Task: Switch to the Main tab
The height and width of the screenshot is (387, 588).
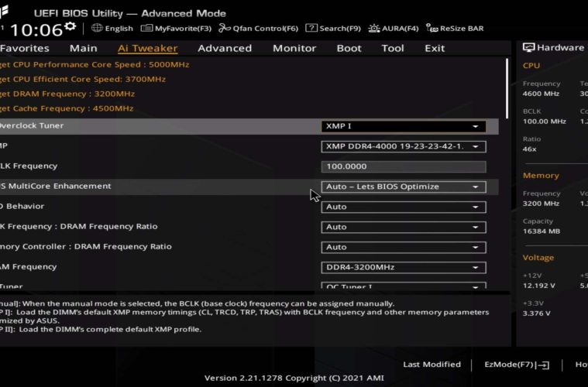Action: pyautogui.click(x=83, y=48)
